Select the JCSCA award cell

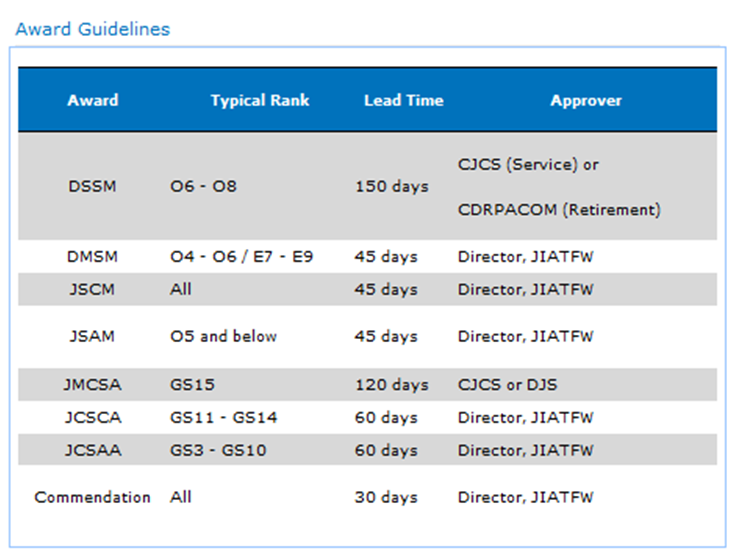(92, 417)
